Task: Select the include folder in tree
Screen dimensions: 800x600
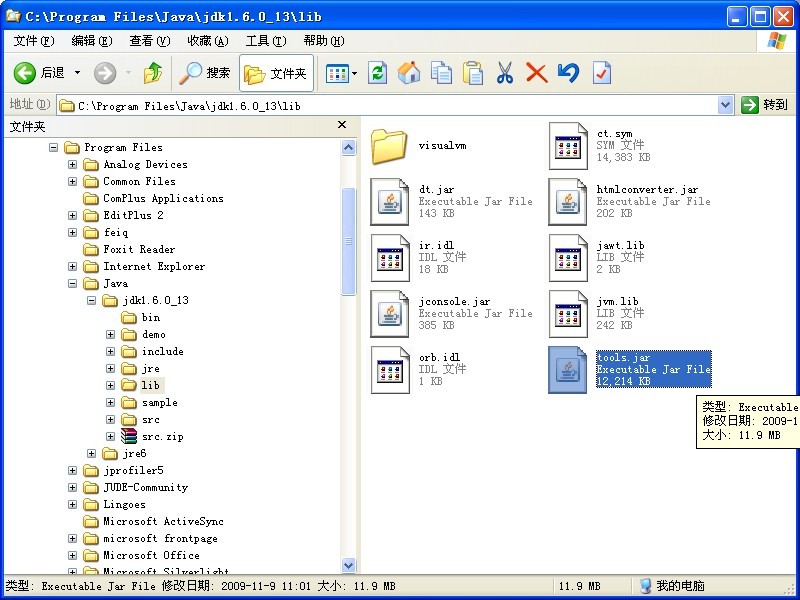Action: (162, 352)
